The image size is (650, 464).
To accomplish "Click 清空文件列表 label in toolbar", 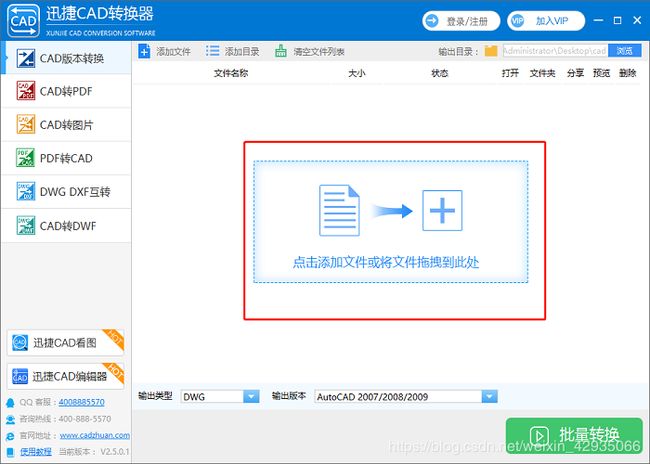I will [x=319, y=52].
